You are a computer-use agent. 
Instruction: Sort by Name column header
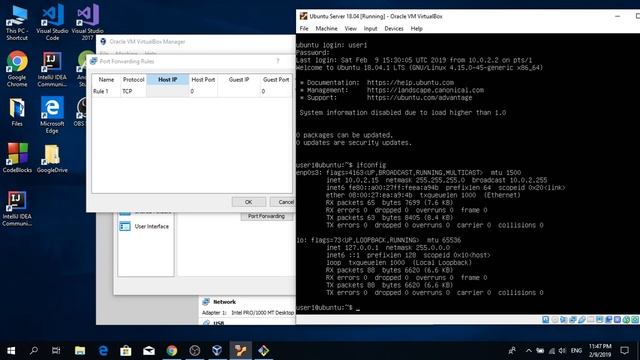coord(106,80)
